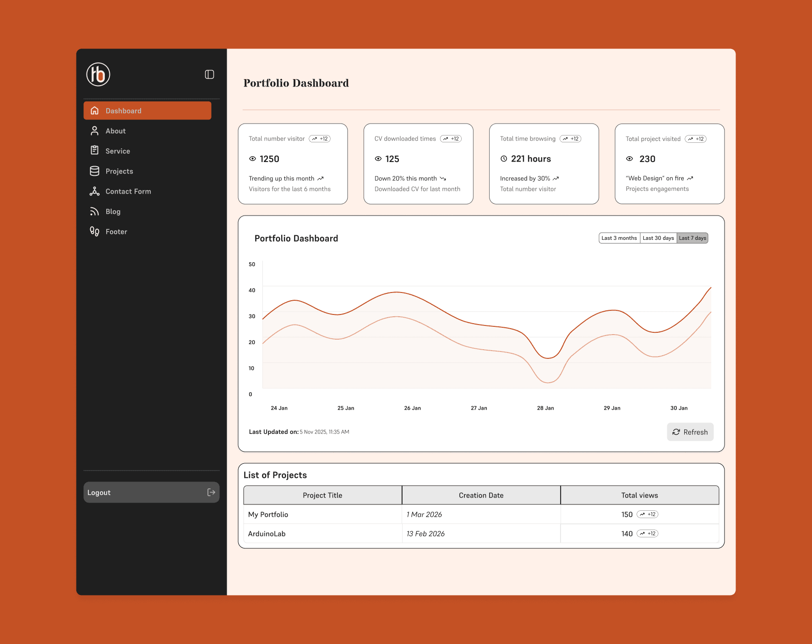This screenshot has height=644, width=812.
Task: Select the Projects database icon
Action: click(x=94, y=171)
